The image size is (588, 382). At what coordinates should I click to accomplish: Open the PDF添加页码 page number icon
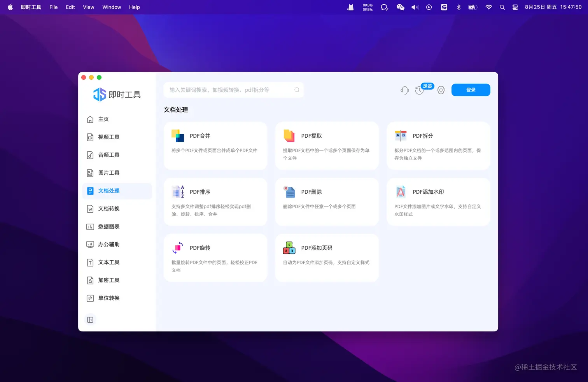[289, 248]
